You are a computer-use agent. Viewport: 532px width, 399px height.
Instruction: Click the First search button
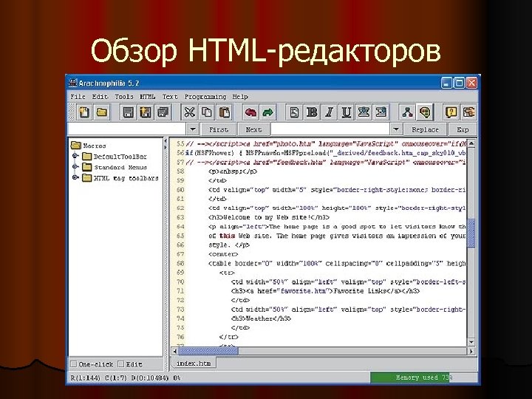click(x=219, y=129)
